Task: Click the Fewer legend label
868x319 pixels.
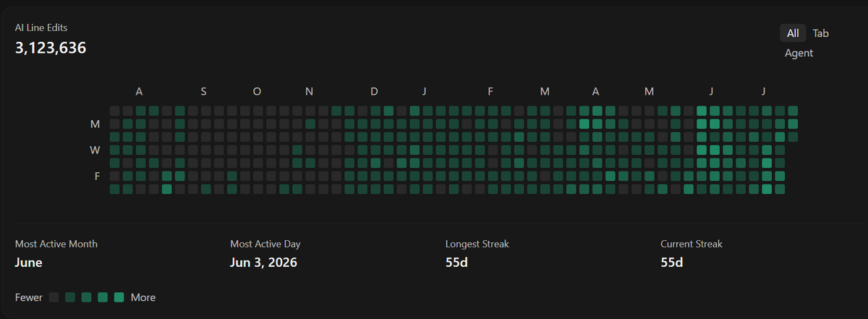Action: pyautogui.click(x=29, y=297)
